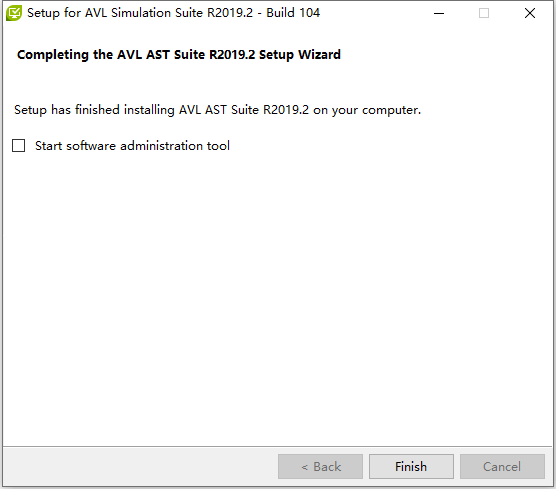Click the title bar text 'Setup for AVL Simulation Suite'
Screen dimensions: 556x489
115,13
